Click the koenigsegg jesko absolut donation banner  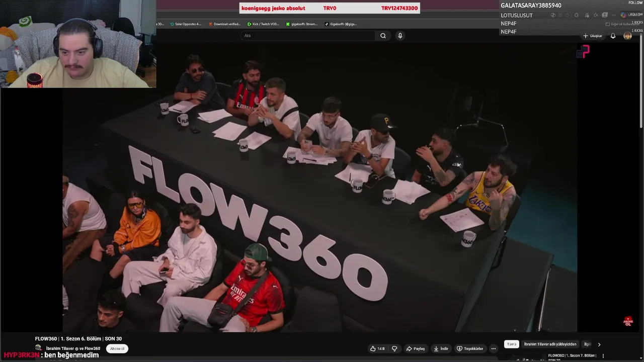[330, 8]
